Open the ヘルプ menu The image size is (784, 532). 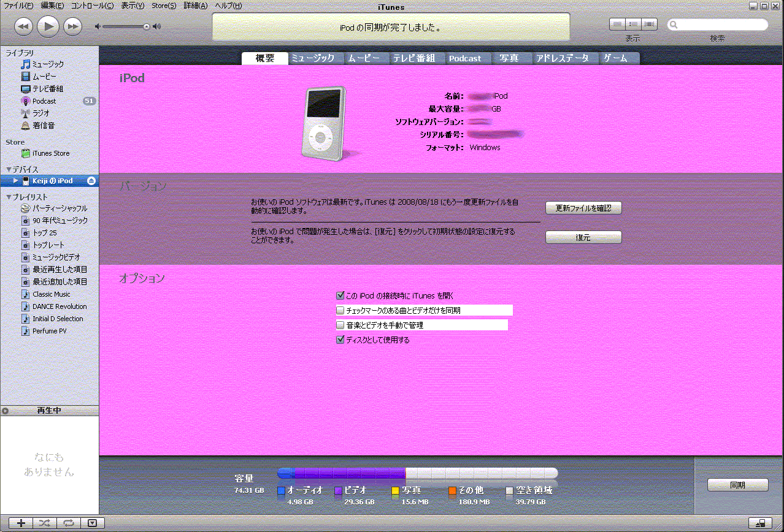click(228, 6)
